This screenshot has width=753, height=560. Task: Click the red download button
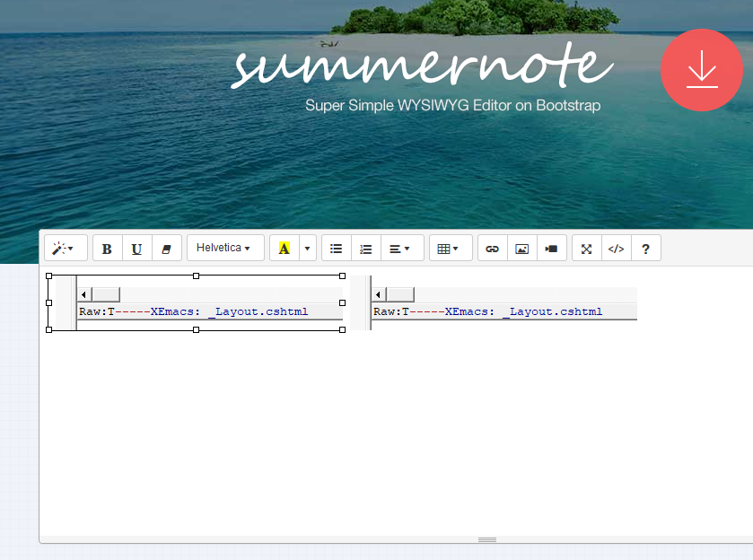point(701,70)
